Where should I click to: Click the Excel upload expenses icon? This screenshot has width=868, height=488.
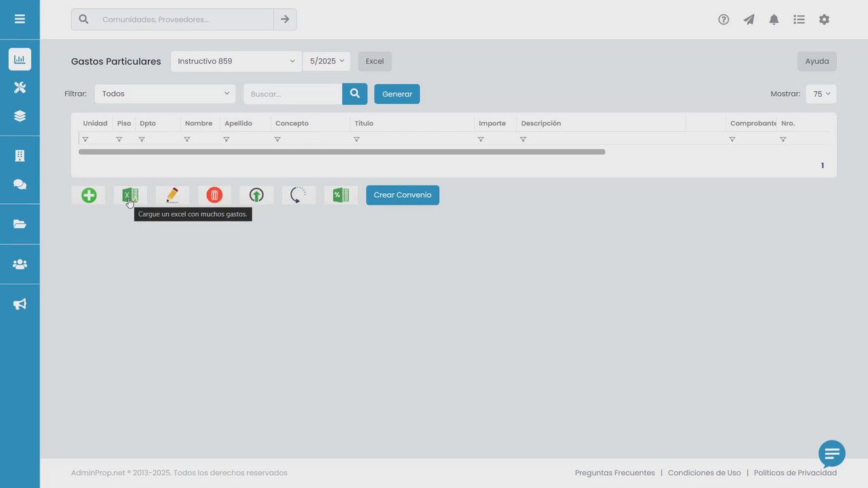click(130, 195)
